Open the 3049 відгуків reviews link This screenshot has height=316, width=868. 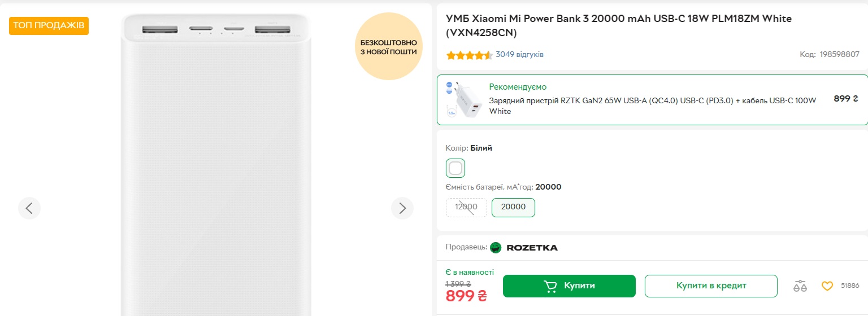(519, 55)
